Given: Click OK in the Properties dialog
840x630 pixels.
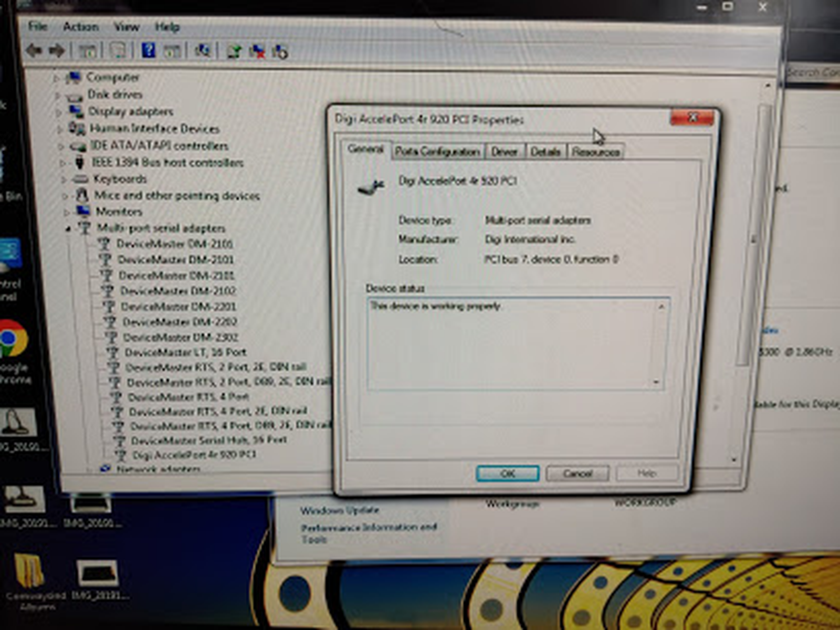Looking at the screenshot, I should 507,474.
